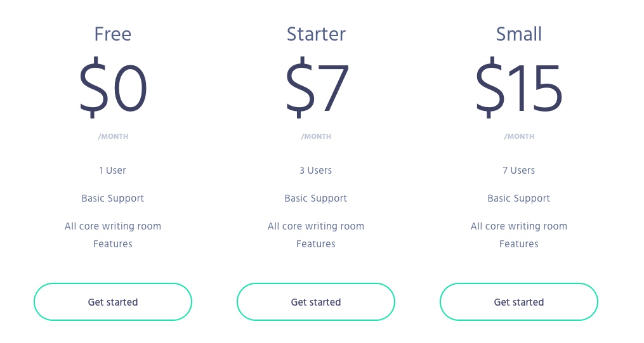Select the Starter plan heading

click(316, 34)
